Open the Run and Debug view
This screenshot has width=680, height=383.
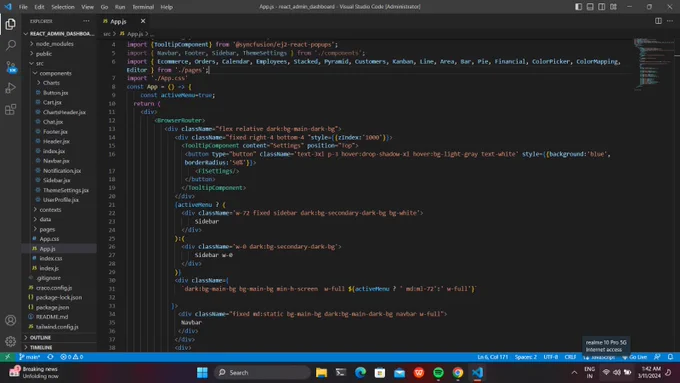point(10,88)
